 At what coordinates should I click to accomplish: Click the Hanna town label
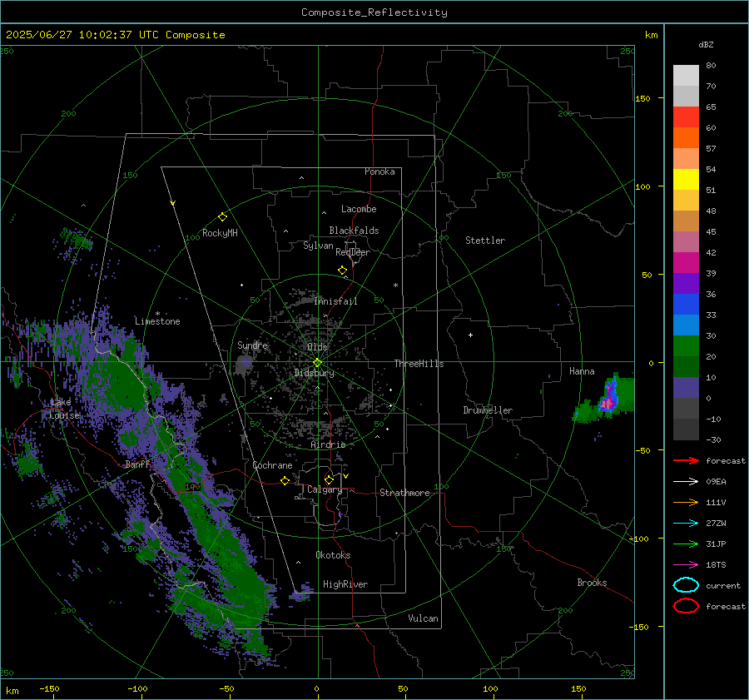click(582, 371)
